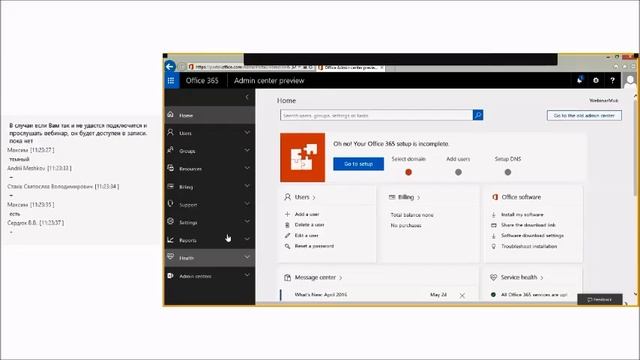Open the user profile avatar
The image size is (640, 360).
click(x=630, y=80)
